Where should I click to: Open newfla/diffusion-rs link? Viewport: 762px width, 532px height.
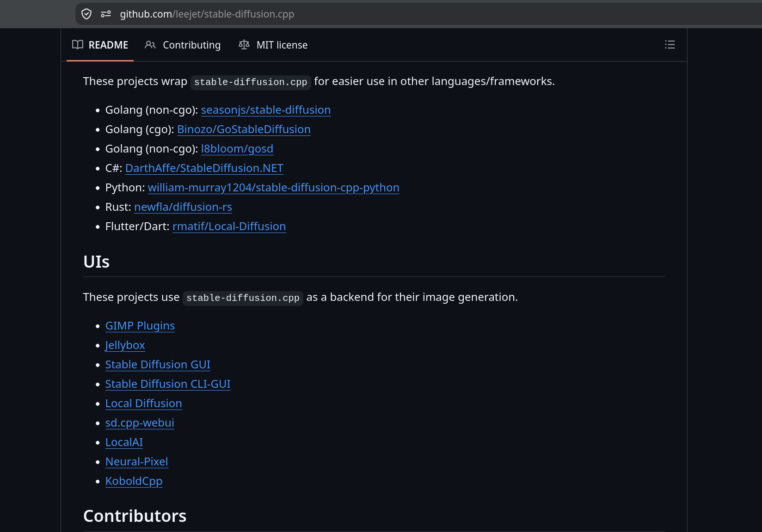(x=183, y=207)
